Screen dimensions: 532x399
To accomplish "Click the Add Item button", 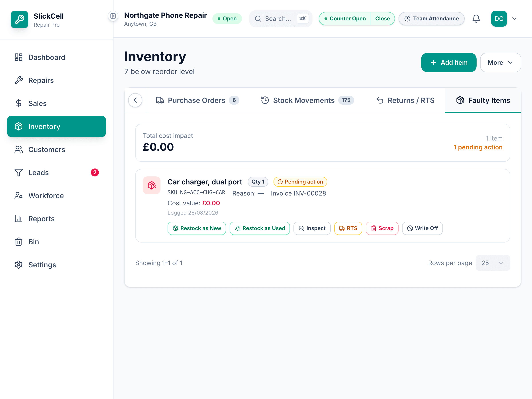I will 449,63.
